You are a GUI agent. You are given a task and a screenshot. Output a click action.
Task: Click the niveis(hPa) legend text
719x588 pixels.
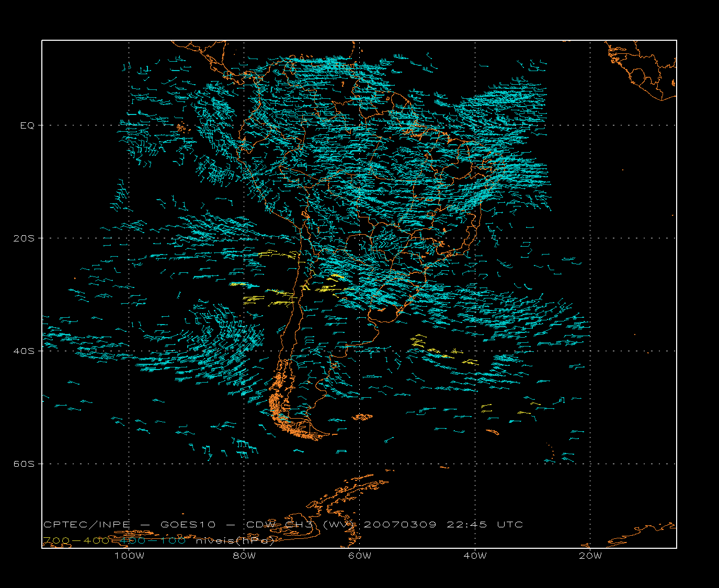235,540
